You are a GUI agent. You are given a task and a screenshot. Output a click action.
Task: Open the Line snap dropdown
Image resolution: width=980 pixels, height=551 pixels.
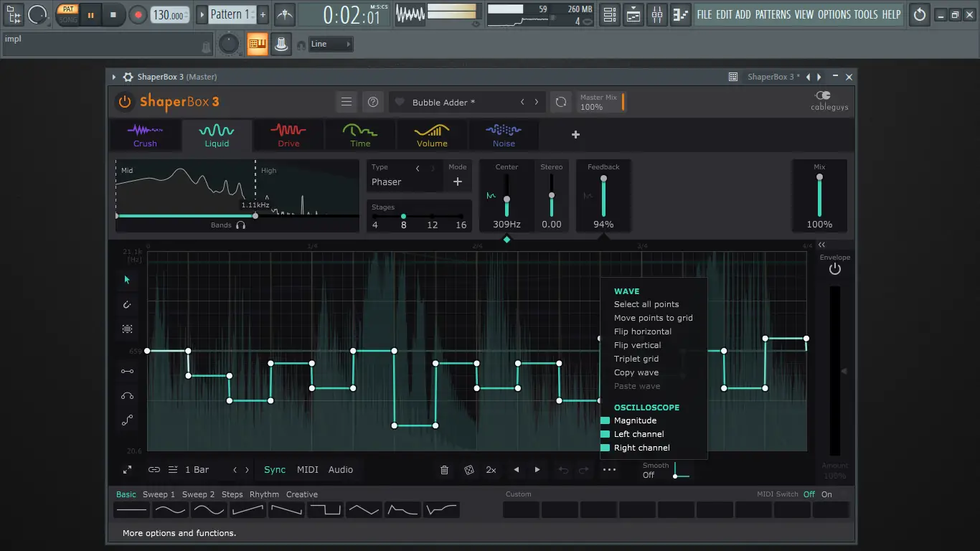331,44
